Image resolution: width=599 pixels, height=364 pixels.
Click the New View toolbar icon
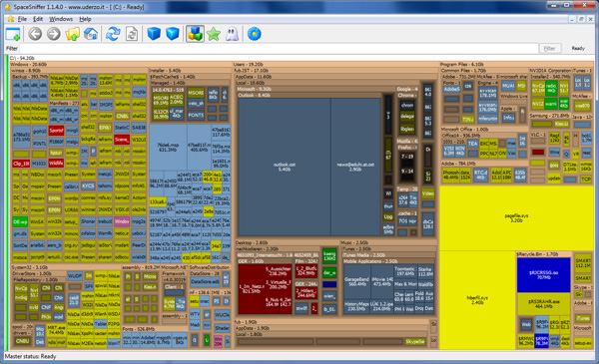13,34
